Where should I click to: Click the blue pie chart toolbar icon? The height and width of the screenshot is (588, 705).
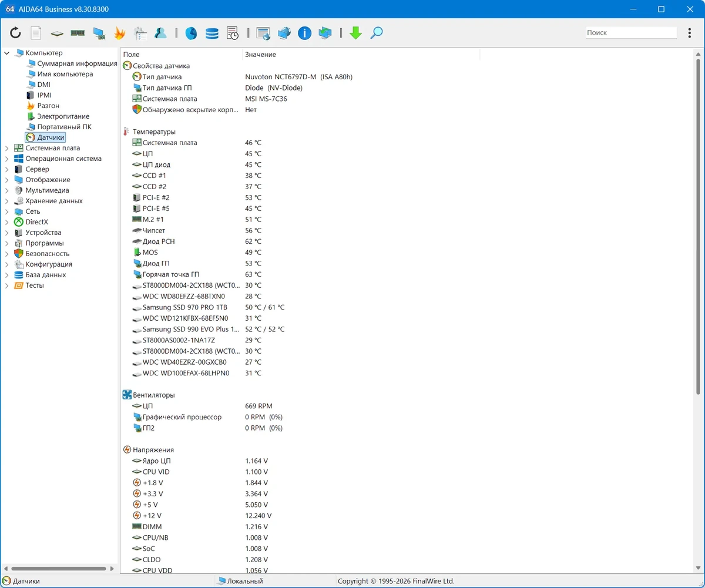pyautogui.click(x=191, y=33)
